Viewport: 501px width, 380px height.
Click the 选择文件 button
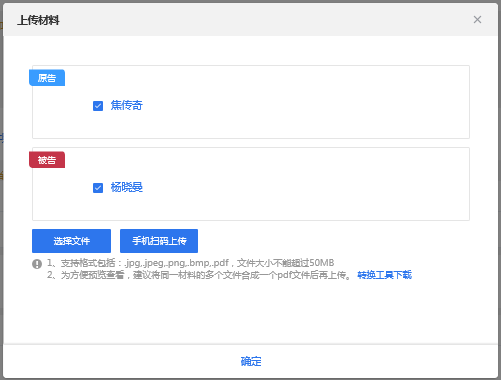pos(71,241)
